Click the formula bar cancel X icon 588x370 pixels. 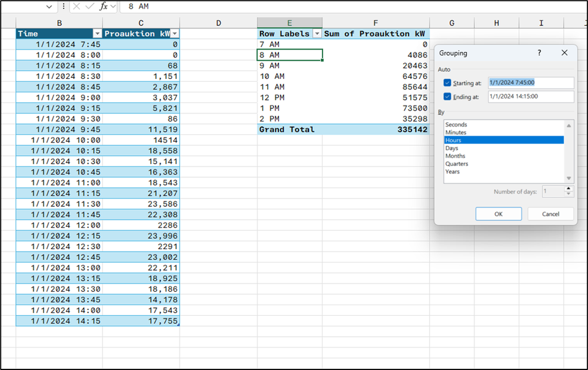(x=77, y=6)
